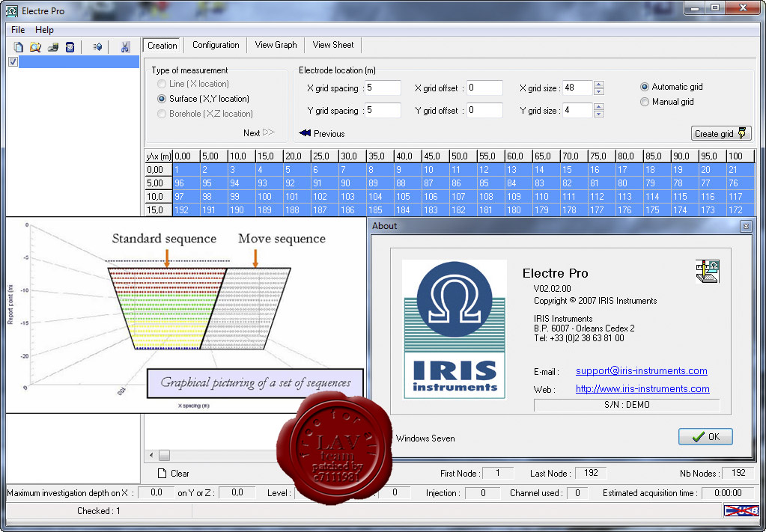Viewport: 766px width, 532px height.
Task: Switch to the Creation tab
Action: point(162,45)
